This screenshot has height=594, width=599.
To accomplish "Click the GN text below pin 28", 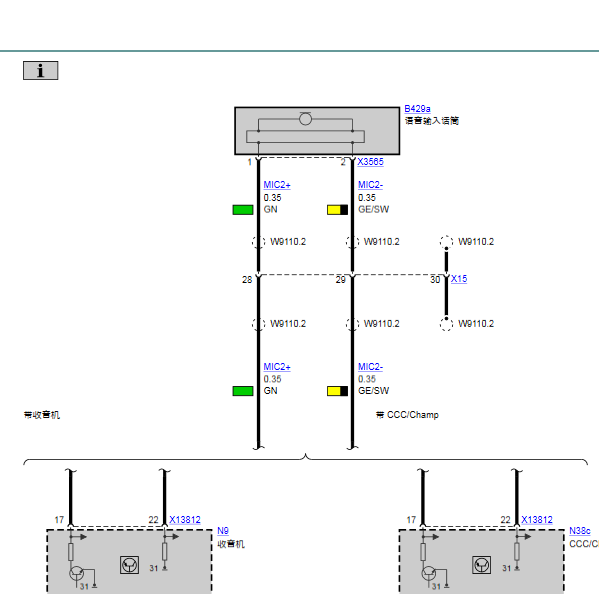I will coord(270,391).
